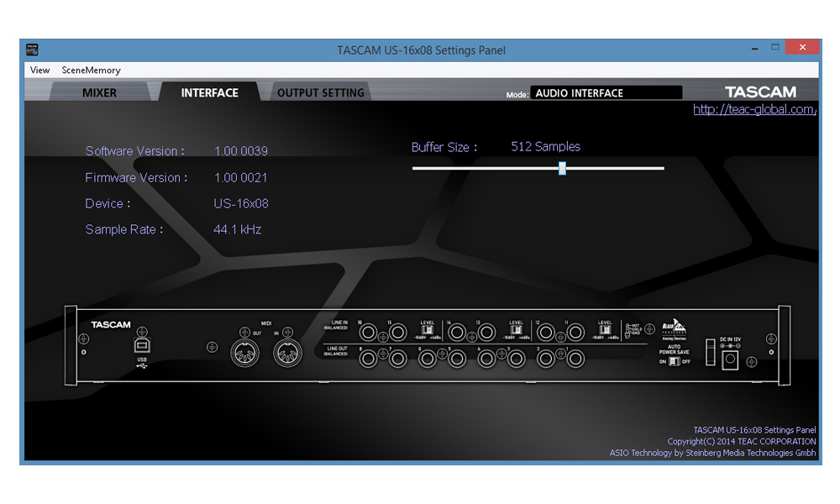
Task: Click the LINE OUT 5 jack
Action: tap(457, 359)
